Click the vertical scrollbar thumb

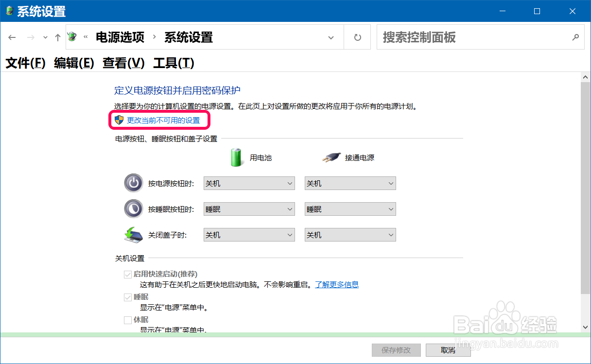click(586, 187)
